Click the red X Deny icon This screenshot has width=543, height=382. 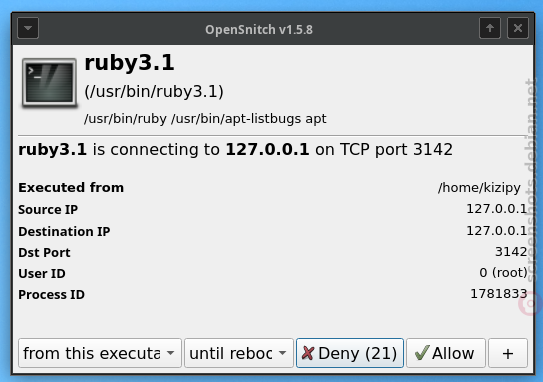(308, 353)
